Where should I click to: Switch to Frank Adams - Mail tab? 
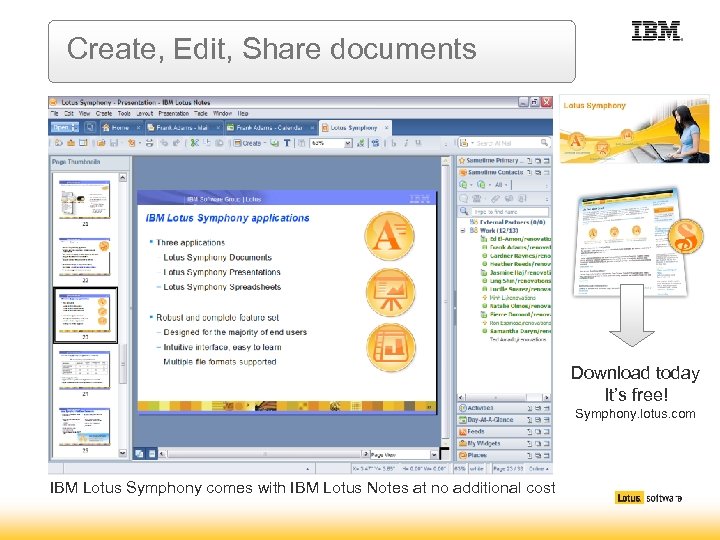(182, 127)
